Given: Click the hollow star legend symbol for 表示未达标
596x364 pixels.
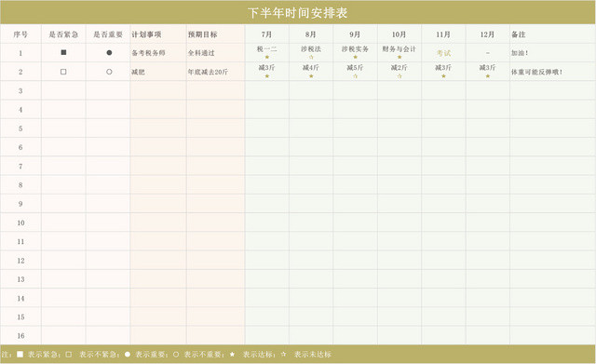Looking at the screenshot, I should click(283, 354).
